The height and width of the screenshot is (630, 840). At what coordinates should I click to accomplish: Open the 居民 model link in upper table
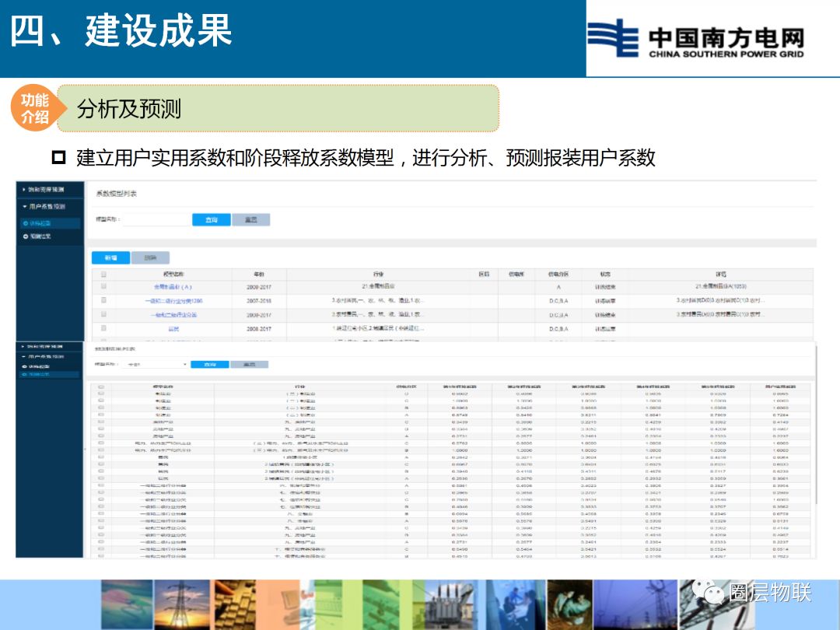173,329
